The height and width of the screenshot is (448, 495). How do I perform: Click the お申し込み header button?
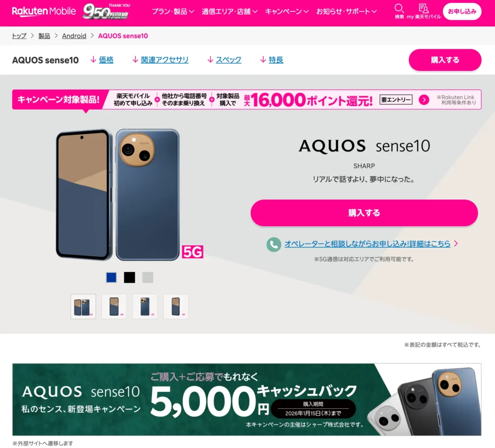click(x=462, y=12)
